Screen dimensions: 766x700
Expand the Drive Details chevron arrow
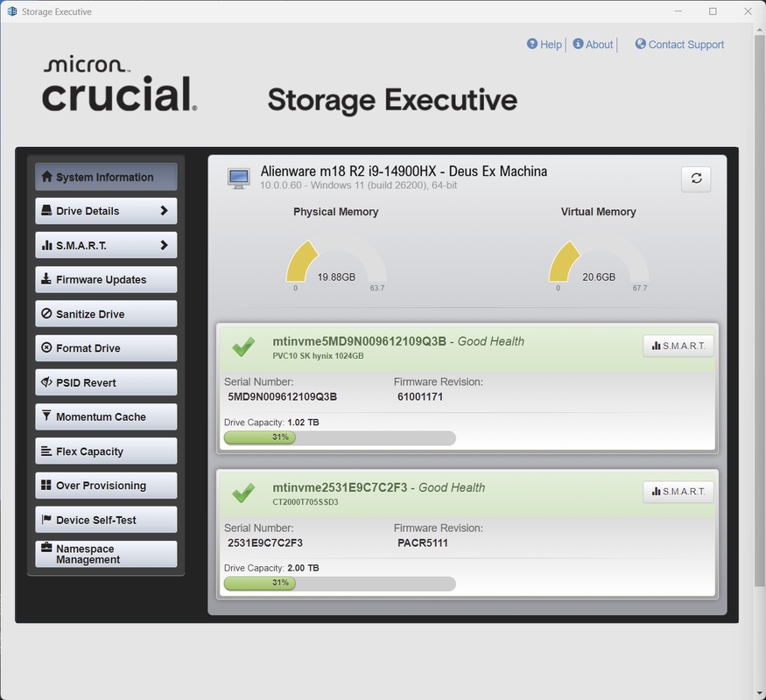click(165, 211)
